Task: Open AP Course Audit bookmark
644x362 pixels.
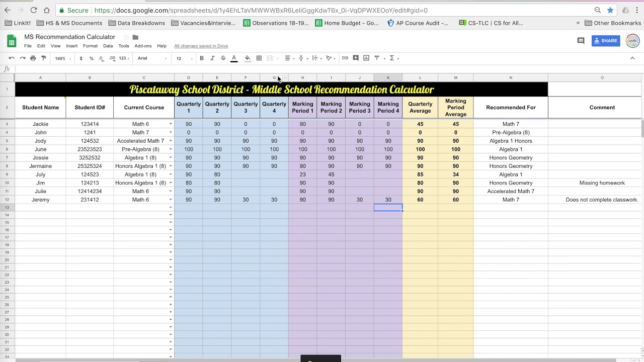Action: pos(418,23)
